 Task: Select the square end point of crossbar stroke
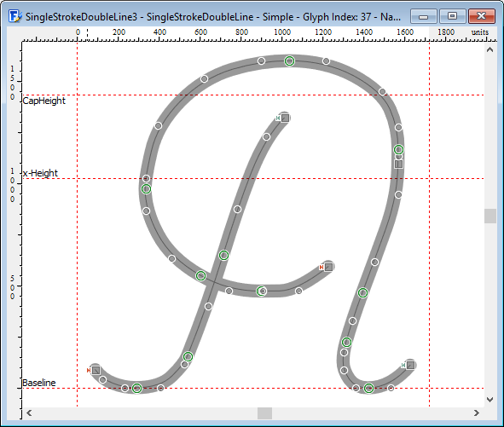click(328, 267)
